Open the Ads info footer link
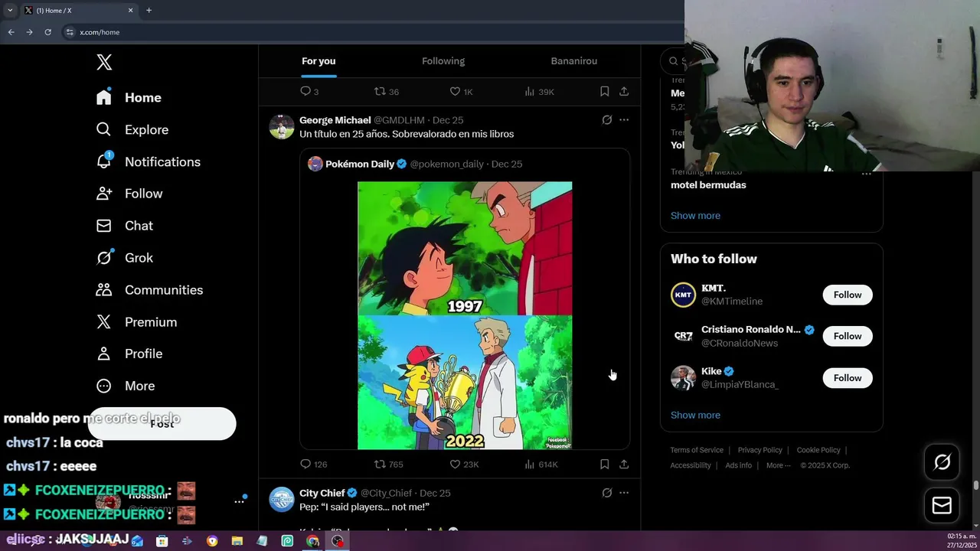The width and height of the screenshot is (980, 551). coord(738,465)
